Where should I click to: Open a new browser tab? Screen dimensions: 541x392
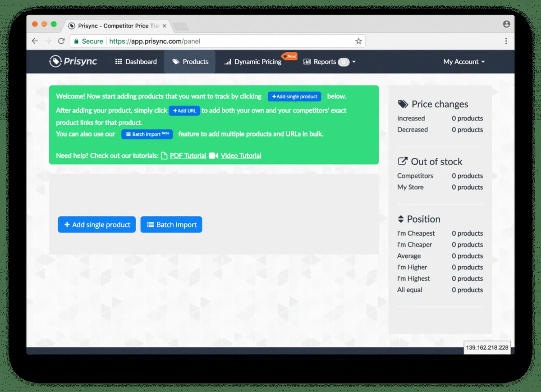(181, 26)
